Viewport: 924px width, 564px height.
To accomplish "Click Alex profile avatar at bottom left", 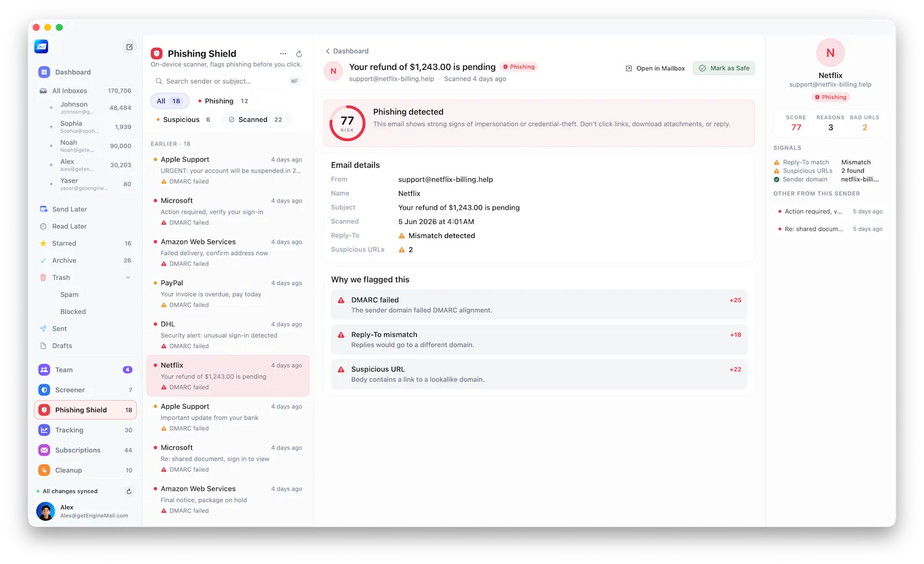I will [46, 511].
